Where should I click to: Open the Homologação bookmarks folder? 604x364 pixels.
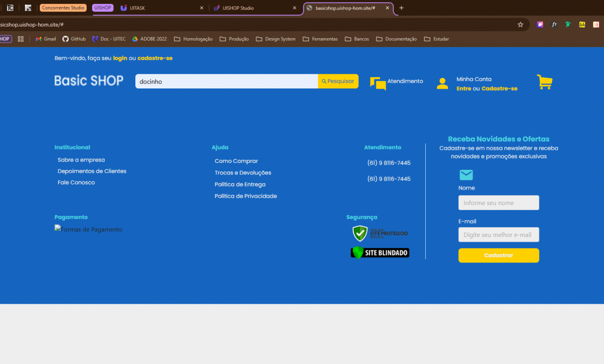(x=193, y=39)
